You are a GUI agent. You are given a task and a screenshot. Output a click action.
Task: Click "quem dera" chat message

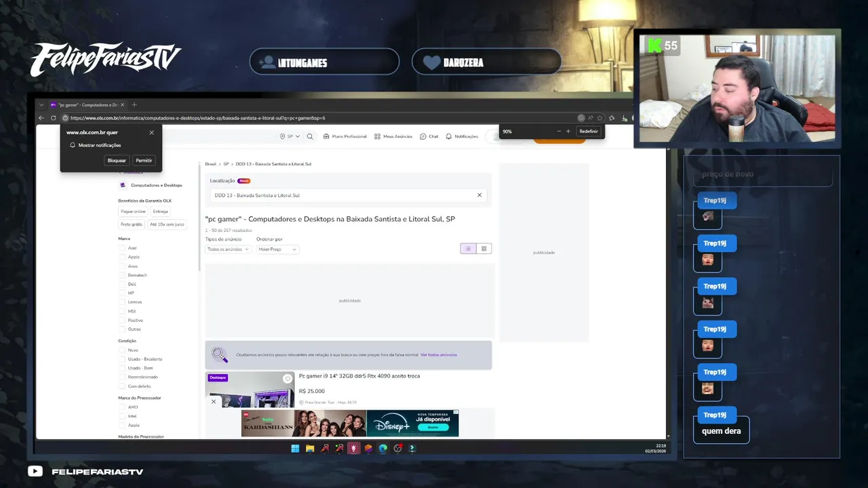point(722,431)
